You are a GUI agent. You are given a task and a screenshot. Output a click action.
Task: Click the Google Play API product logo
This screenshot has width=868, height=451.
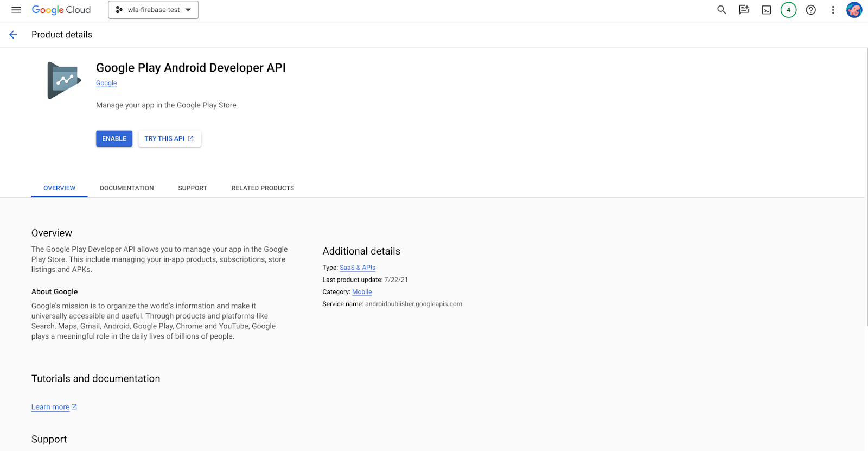click(64, 80)
